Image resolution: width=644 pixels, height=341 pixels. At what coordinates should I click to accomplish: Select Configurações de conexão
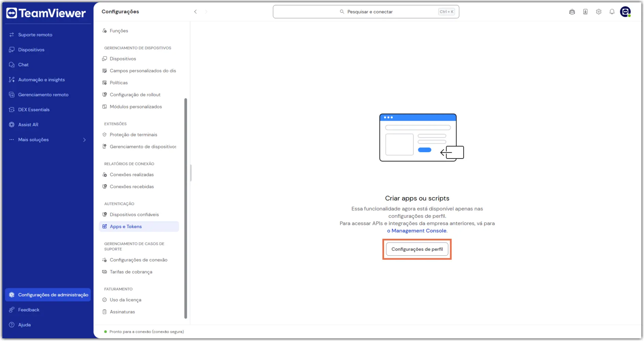pyautogui.click(x=138, y=260)
